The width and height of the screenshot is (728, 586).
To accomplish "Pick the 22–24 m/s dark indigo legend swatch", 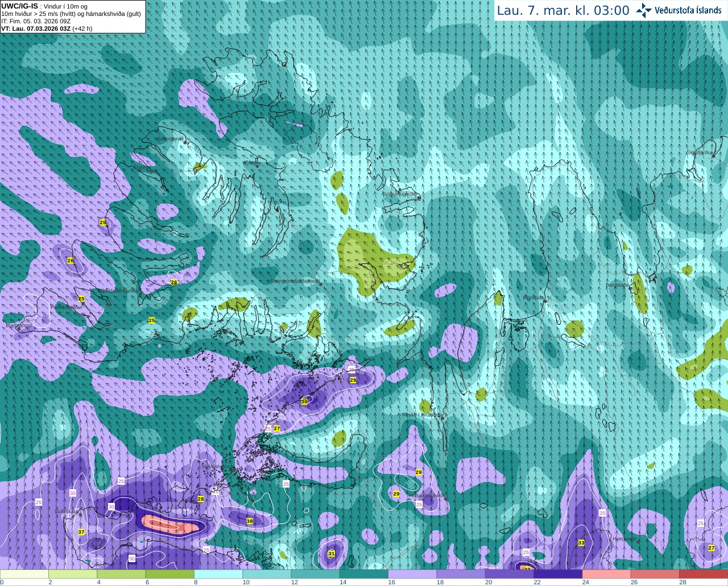I will pos(558,574).
